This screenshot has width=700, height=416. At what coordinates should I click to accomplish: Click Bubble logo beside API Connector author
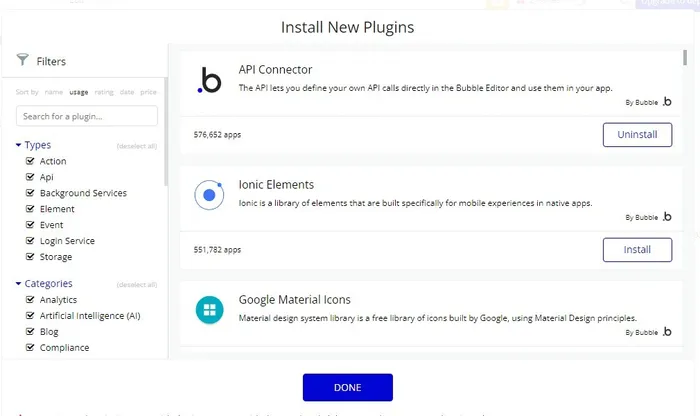pos(667,102)
